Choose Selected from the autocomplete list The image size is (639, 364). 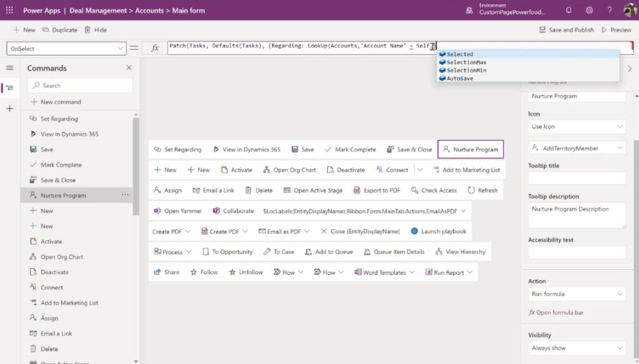(460, 54)
